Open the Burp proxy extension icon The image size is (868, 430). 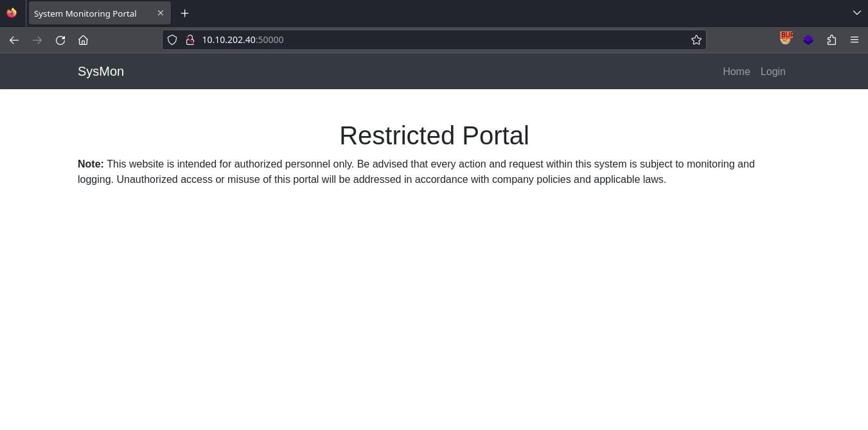tap(785, 39)
